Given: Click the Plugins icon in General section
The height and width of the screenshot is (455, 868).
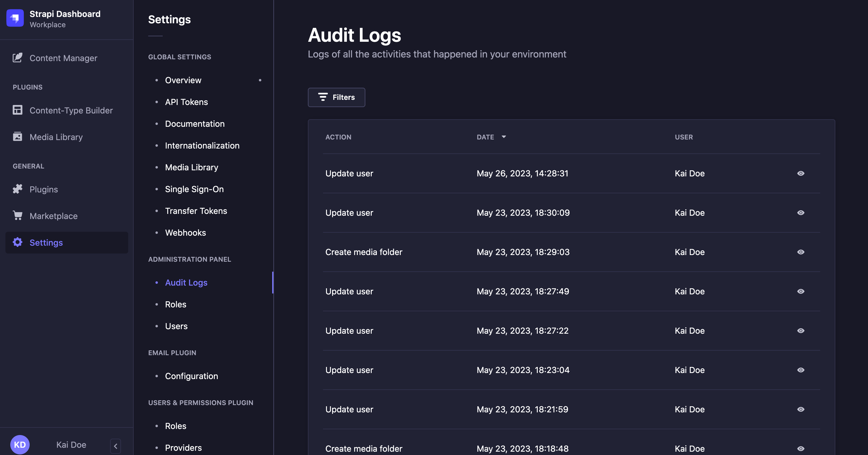Looking at the screenshot, I should tap(17, 188).
